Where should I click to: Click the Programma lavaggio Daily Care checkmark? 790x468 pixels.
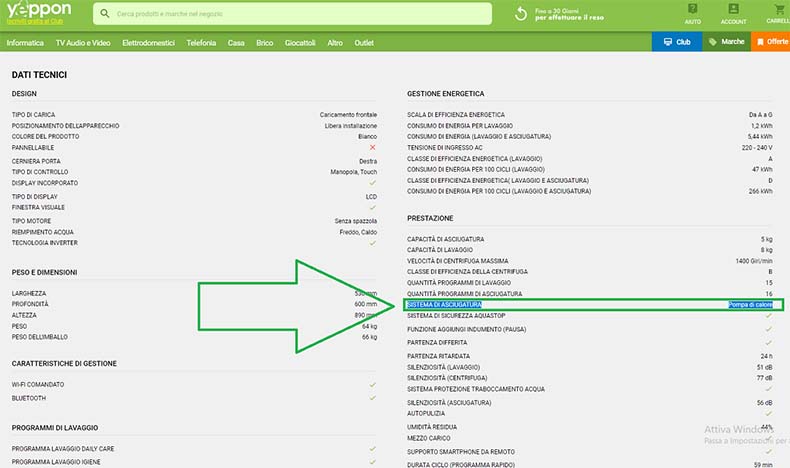(372, 448)
